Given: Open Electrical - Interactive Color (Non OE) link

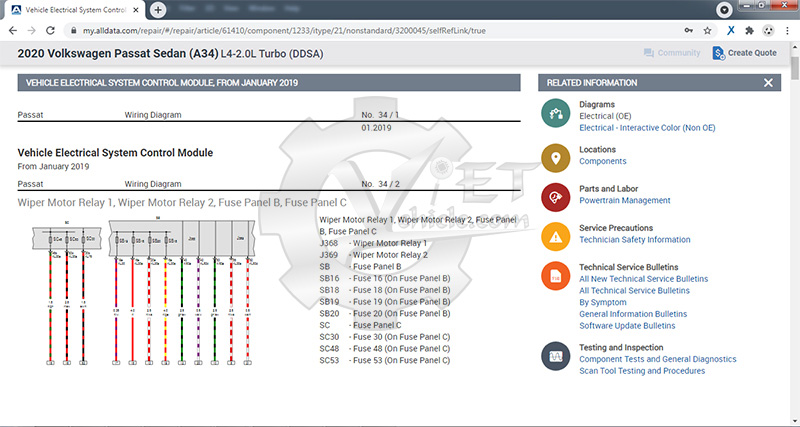Looking at the screenshot, I should (647, 128).
